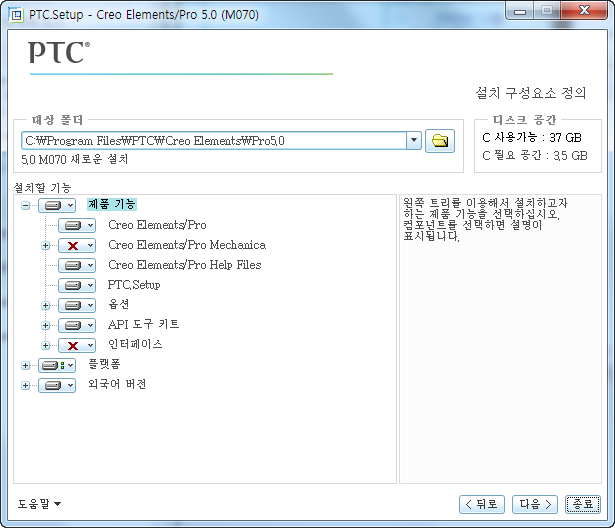This screenshot has width=615, height=528.
Task: Click the destination folder path field
Action: (214, 140)
